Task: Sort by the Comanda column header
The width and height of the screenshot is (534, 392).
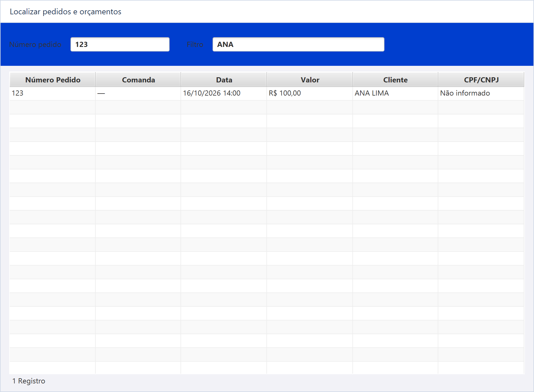Action: point(138,80)
